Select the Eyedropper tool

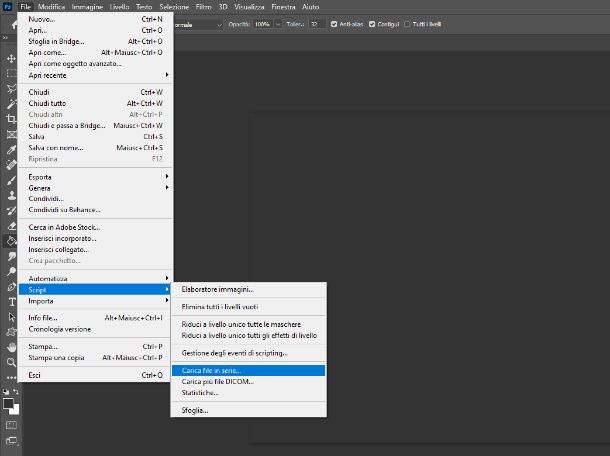click(11, 150)
